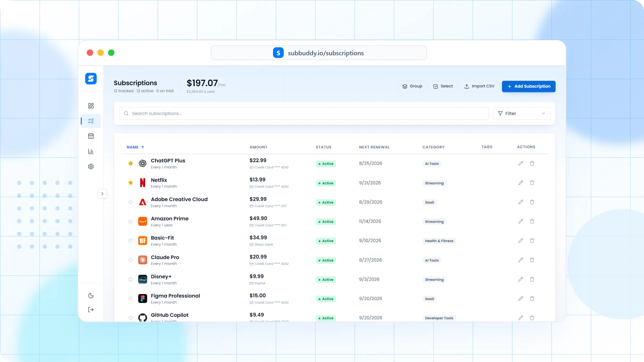Edit the GitHub Copilot subscription
This screenshot has width=644, height=362.
(521, 318)
